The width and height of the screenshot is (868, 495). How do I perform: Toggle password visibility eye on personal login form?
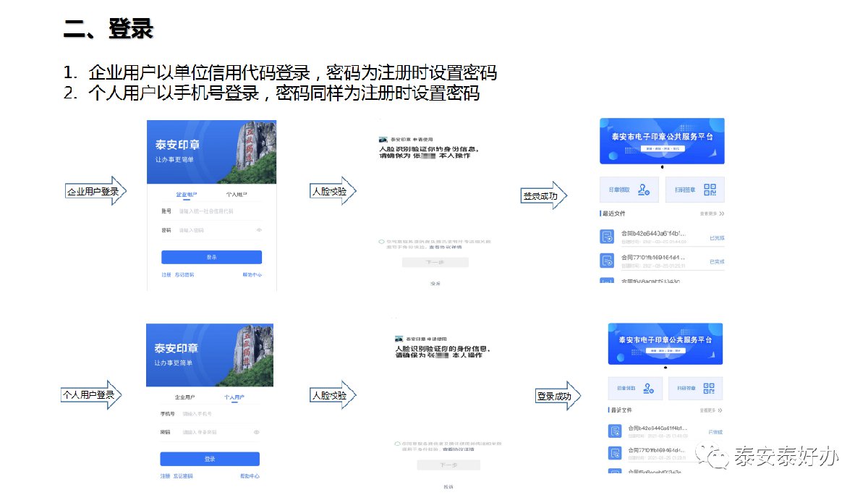pos(256,432)
